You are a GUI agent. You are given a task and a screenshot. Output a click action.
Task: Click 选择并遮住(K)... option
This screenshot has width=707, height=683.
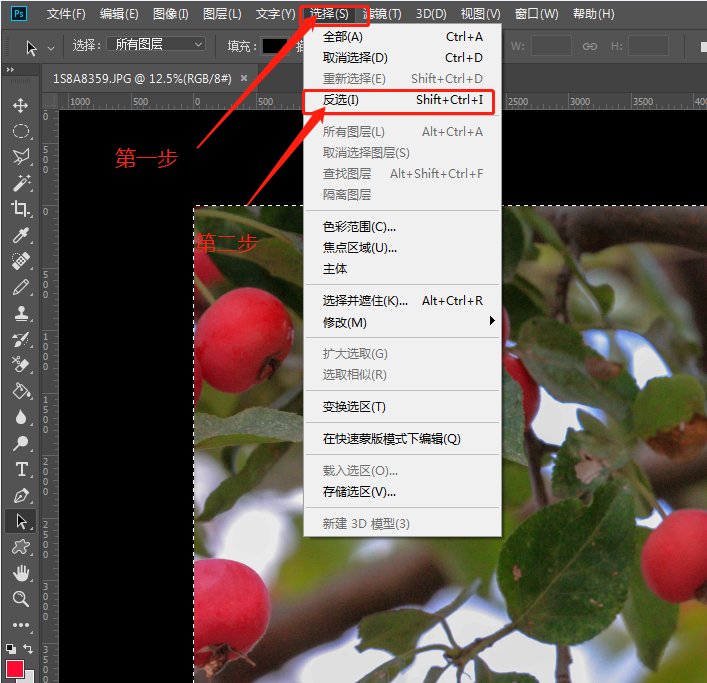pos(365,301)
